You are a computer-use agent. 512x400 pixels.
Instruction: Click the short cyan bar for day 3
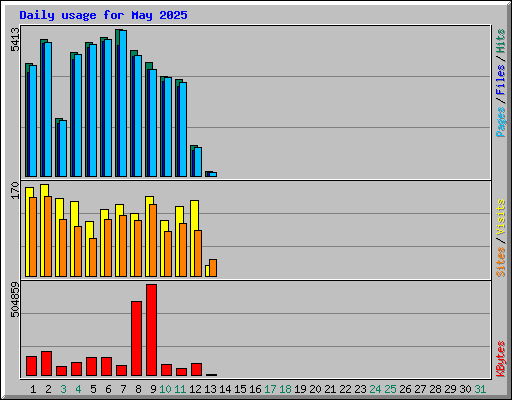click(x=63, y=148)
